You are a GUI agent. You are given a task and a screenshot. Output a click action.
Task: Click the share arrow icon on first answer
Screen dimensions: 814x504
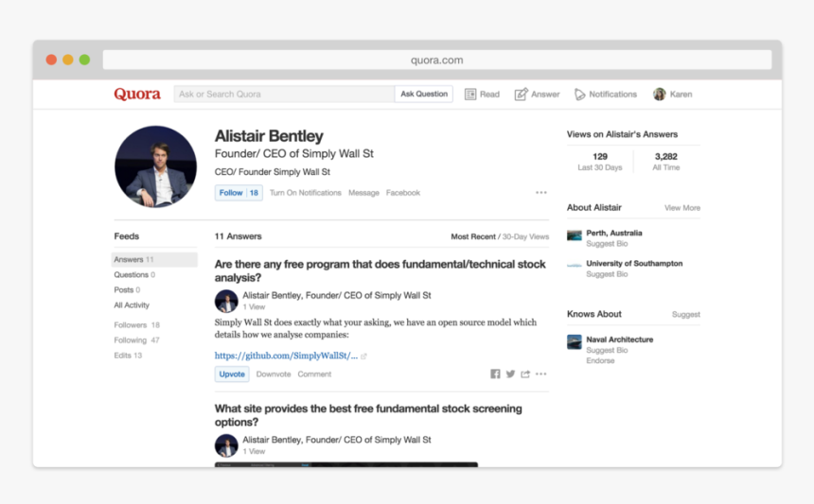tap(525, 374)
